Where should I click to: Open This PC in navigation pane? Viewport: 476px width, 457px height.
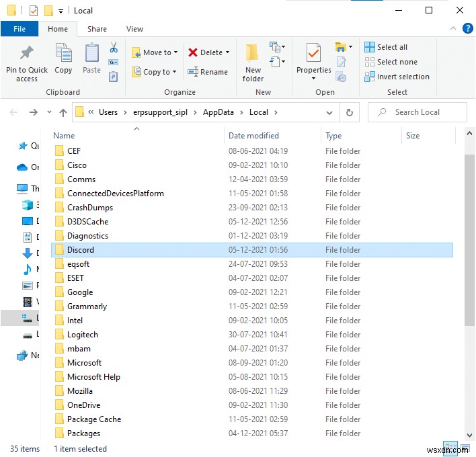[x=28, y=189]
